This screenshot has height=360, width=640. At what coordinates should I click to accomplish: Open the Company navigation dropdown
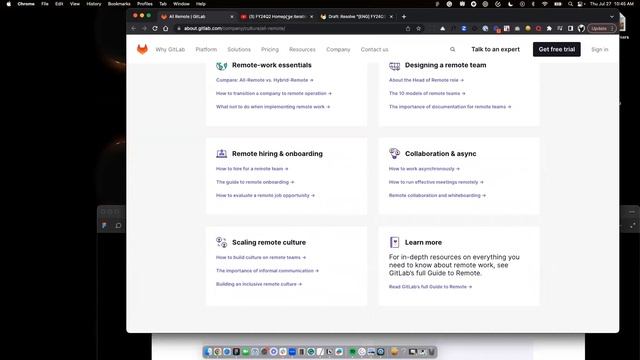338,49
